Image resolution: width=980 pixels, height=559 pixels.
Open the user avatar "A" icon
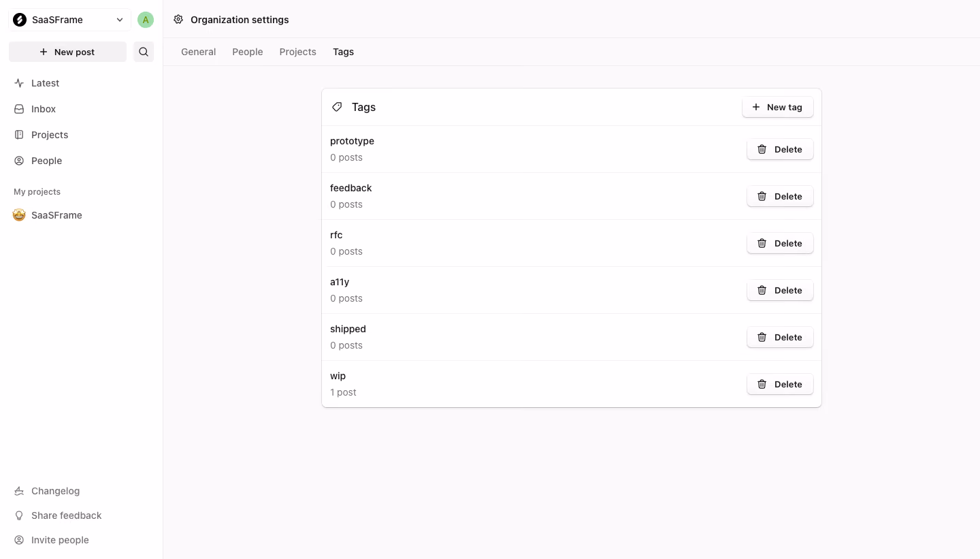[x=146, y=20]
